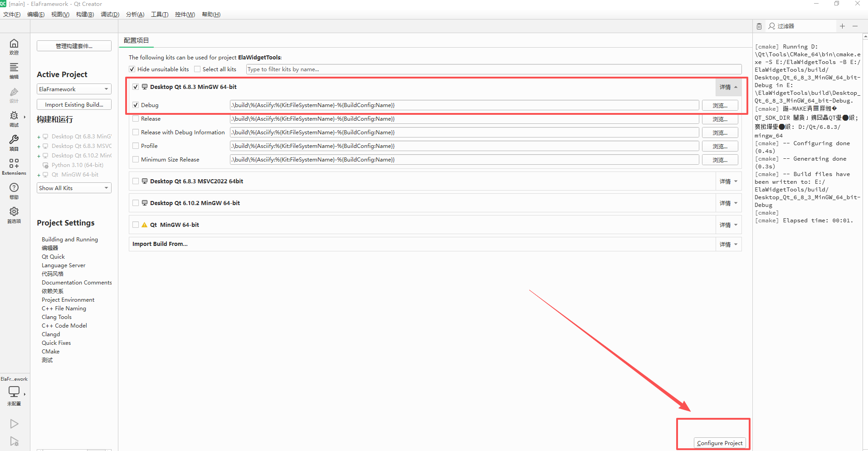This screenshot has width=868, height=451.
Task: Click the Start Debugging run icon
Action: pyautogui.click(x=14, y=441)
